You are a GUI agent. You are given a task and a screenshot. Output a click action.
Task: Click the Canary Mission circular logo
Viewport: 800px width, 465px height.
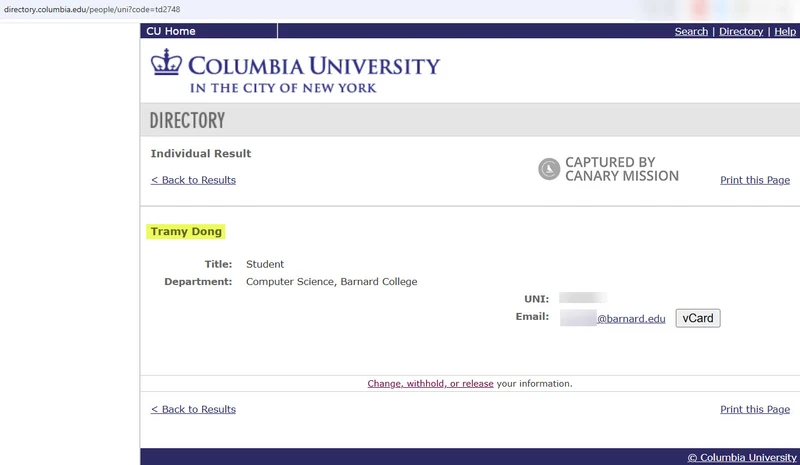pos(549,169)
